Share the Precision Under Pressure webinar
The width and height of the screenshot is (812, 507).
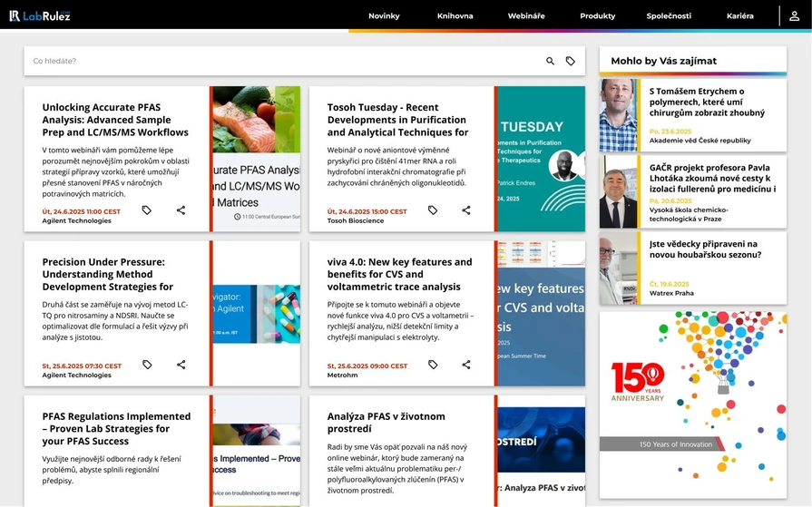pyautogui.click(x=181, y=365)
